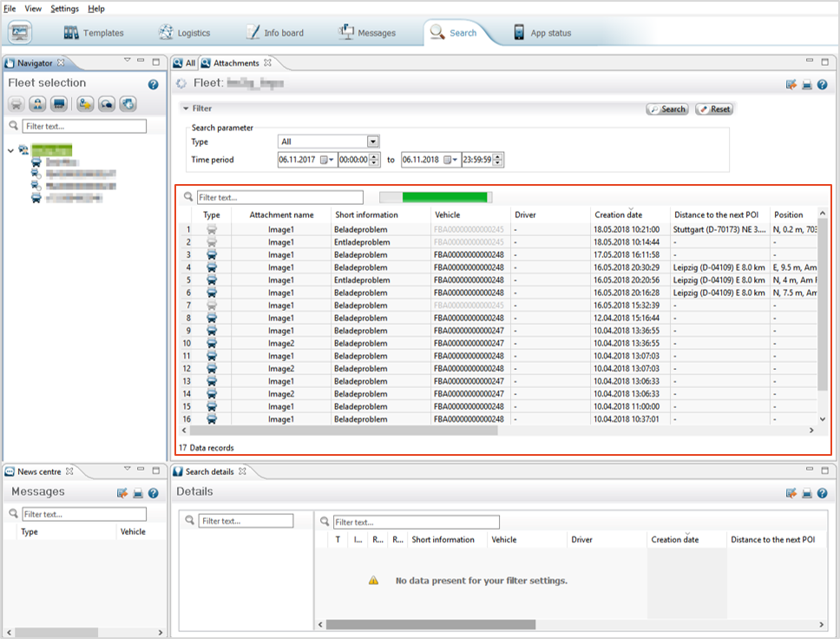Close the Navigator view tab
Image resolution: width=840 pixels, height=639 pixels.
(x=61, y=63)
